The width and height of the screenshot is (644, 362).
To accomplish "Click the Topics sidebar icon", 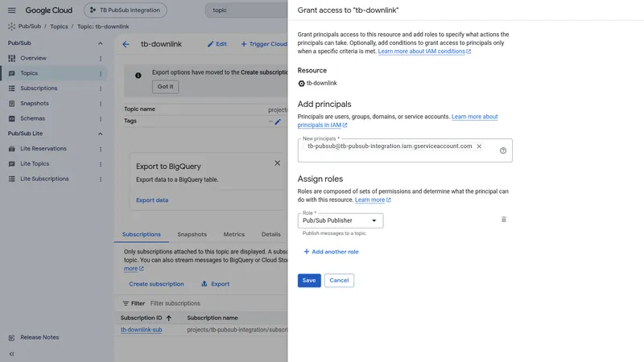I will pyautogui.click(x=11, y=73).
